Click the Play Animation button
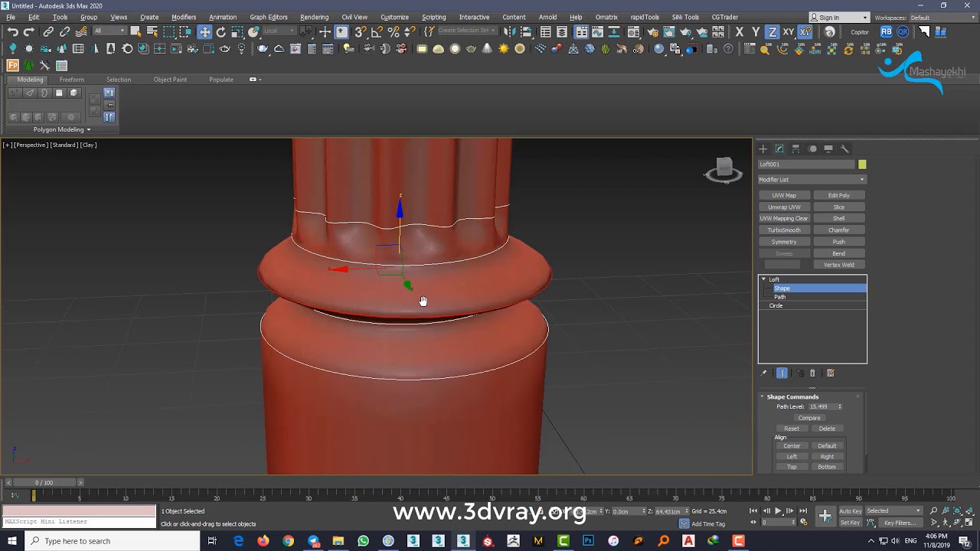 (x=778, y=511)
